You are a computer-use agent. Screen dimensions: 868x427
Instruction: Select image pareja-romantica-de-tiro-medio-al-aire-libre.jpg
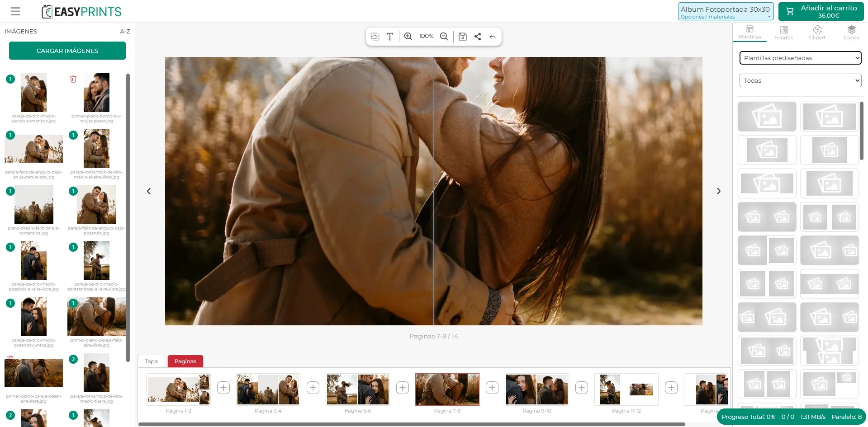click(96, 149)
